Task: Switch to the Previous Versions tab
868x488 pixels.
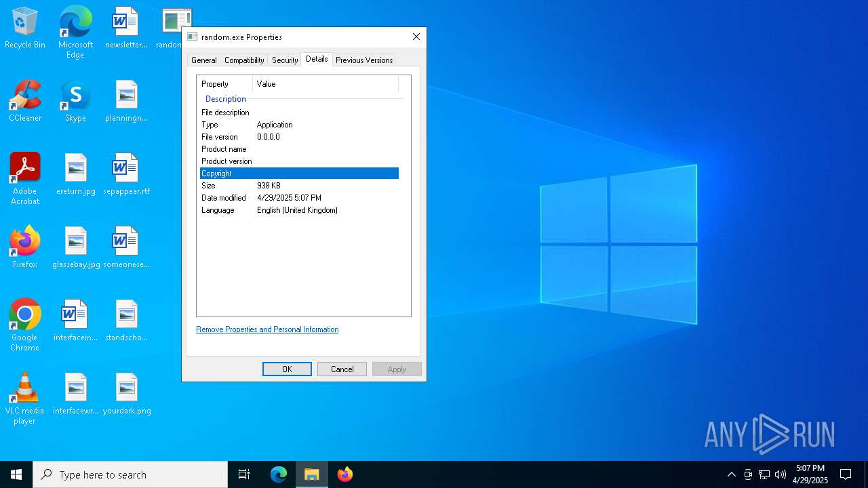Action: coord(364,60)
